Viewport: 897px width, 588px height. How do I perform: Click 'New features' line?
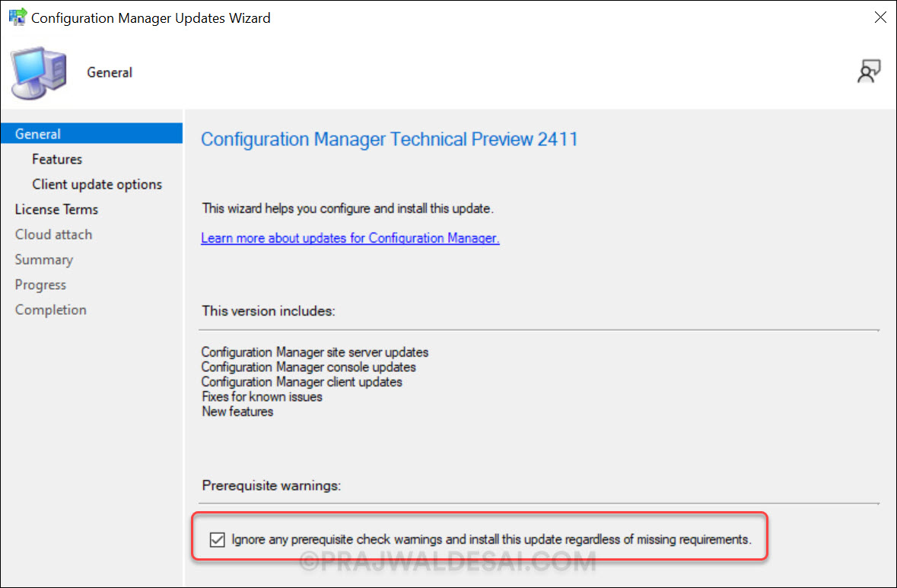tap(237, 412)
